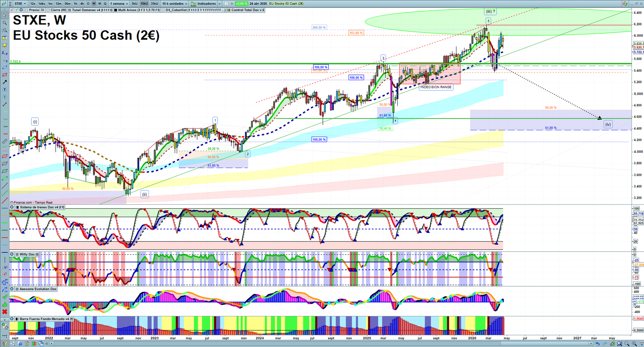
Task: Click the '+0,64 %' change value
Action: coord(242,4)
